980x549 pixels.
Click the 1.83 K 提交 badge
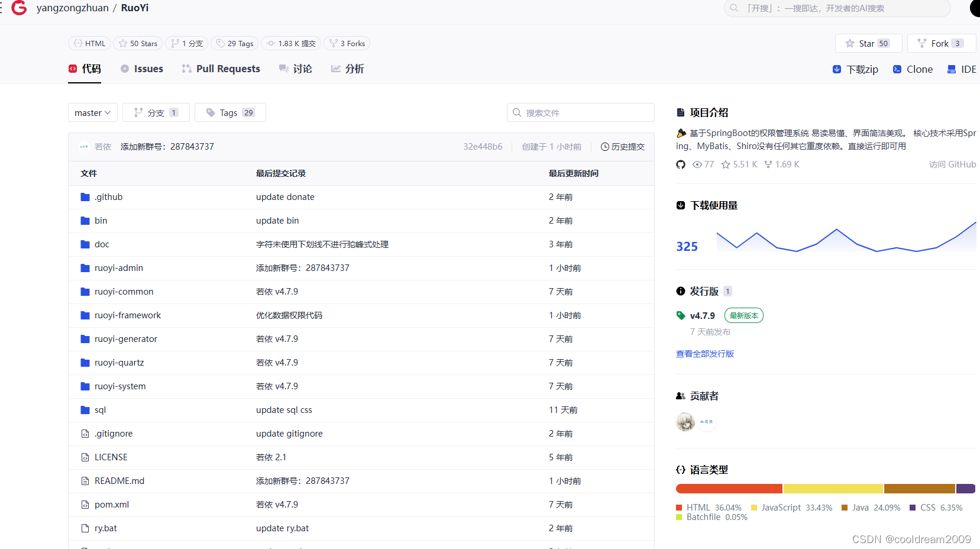click(291, 43)
